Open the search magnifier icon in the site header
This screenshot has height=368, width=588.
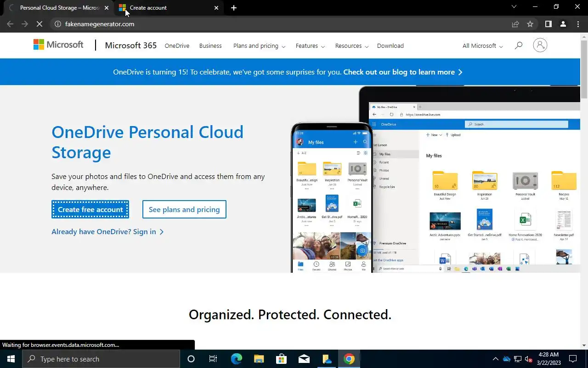(519, 46)
